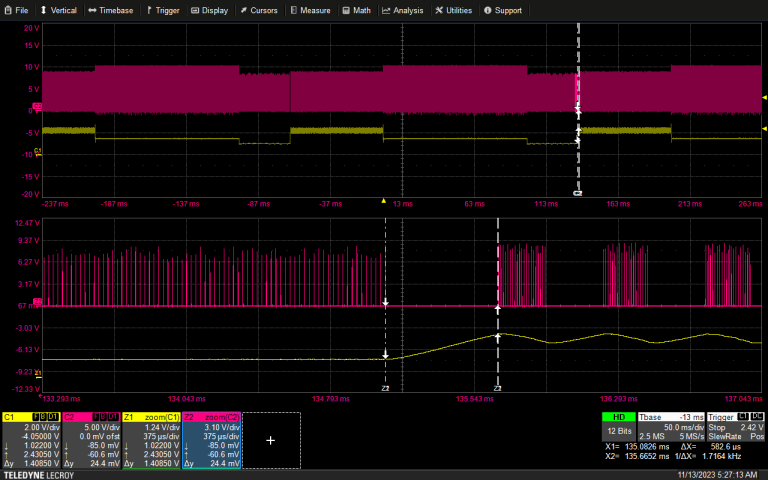
Task: Click the Support info icon
Action: pos(488,10)
